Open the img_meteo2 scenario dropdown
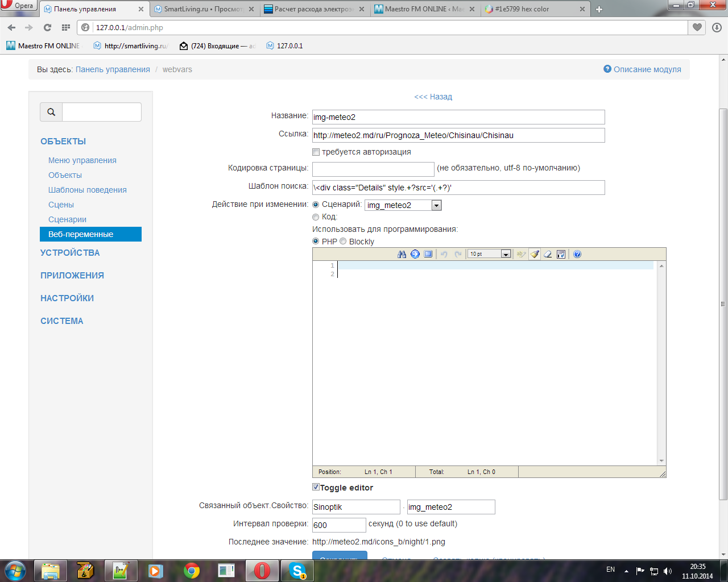Viewport: 728px width, 582px height. (x=403, y=205)
